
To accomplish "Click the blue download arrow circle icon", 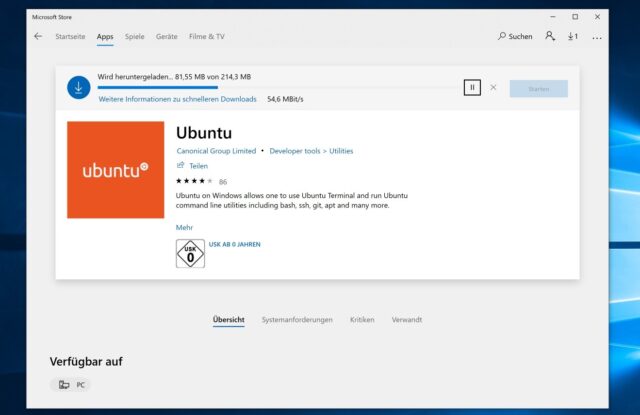I will pos(79,88).
